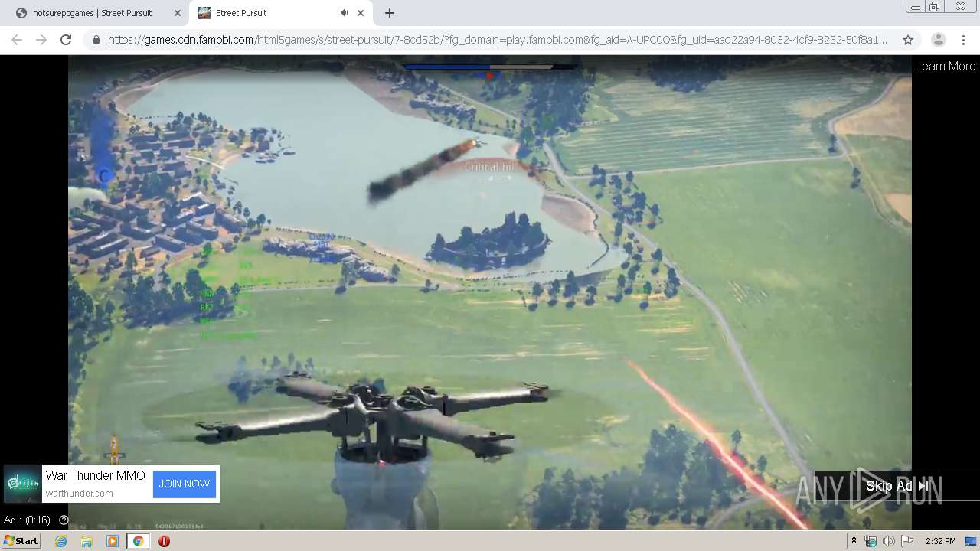980x551 pixels.
Task: Switch to Chrome in the taskbar
Action: pyautogui.click(x=138, y=541)
